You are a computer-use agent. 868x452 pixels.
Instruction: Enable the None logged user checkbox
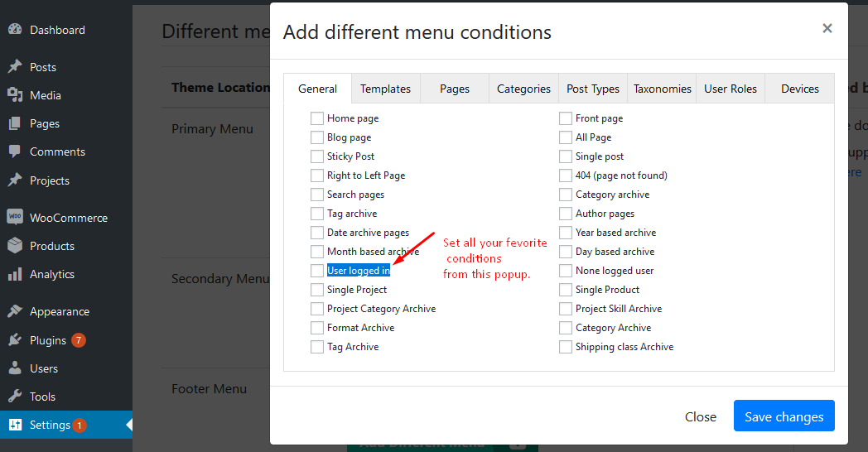tap(565, 271)
